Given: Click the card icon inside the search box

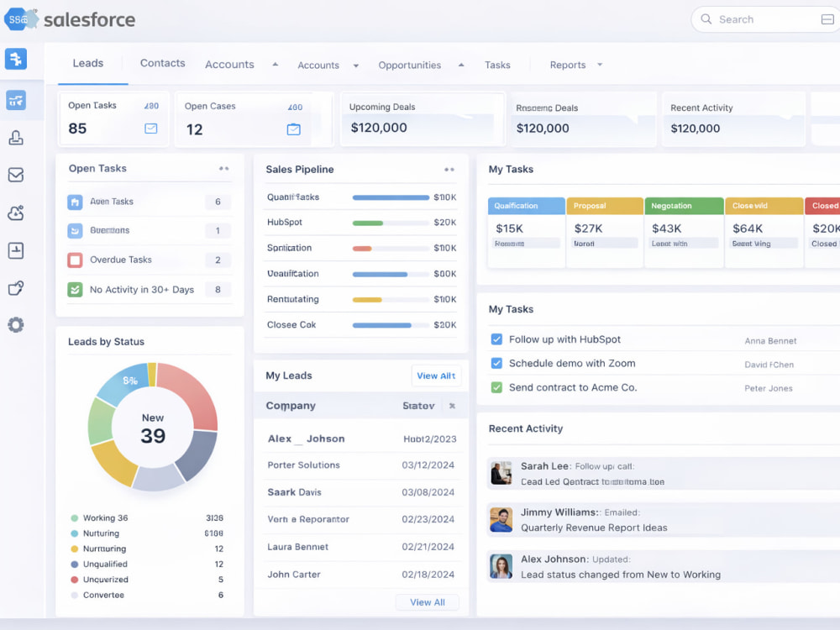Looking at the screenshot, I should 827,19.
